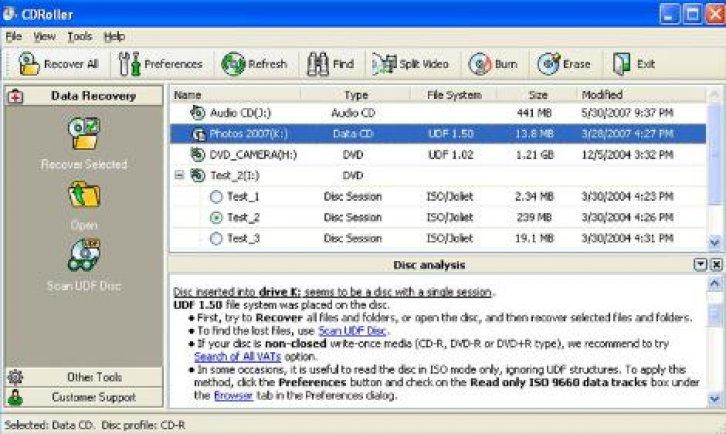Click the UDF 1.50 file system cell
Viewport: 726px width, 434px height.
(x=451, y=134)
